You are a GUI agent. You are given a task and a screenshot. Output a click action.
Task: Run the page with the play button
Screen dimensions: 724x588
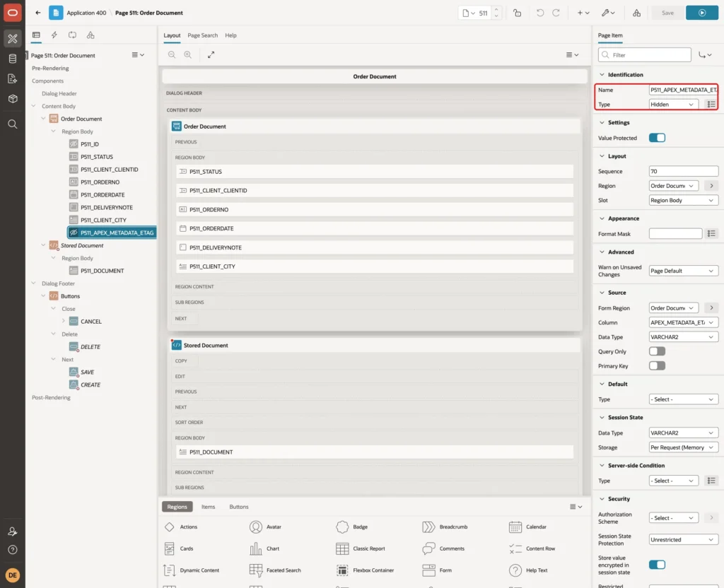702,13
